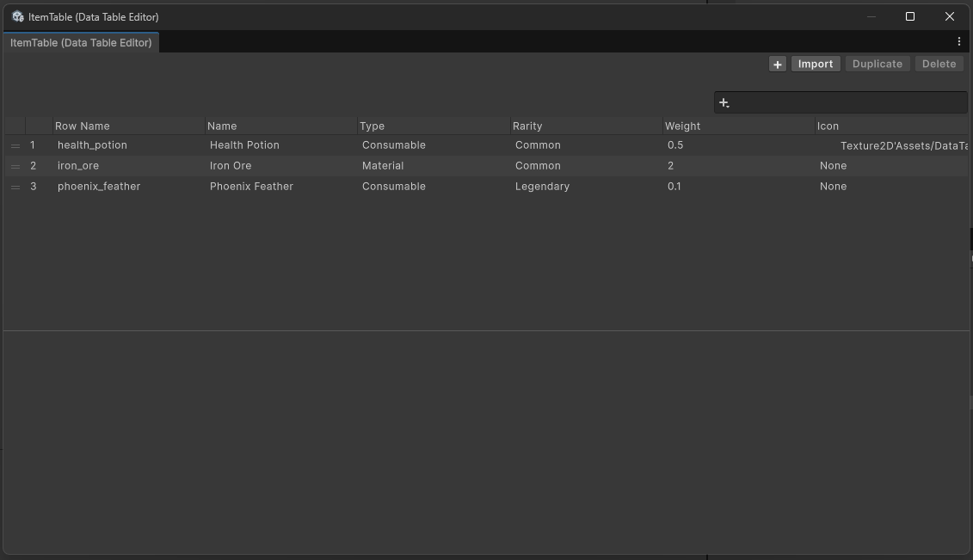Open the three-dot window options menu

click(x=958, y=41)
